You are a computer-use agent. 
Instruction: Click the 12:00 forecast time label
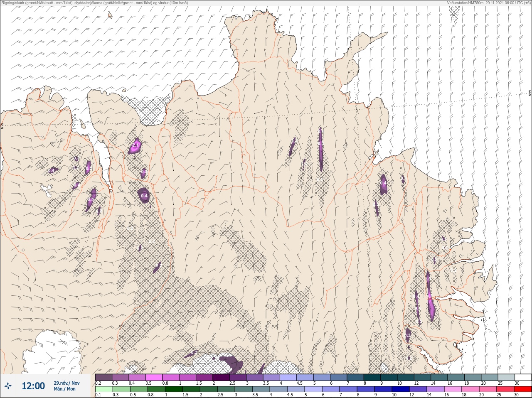click(x=33, y=386)
